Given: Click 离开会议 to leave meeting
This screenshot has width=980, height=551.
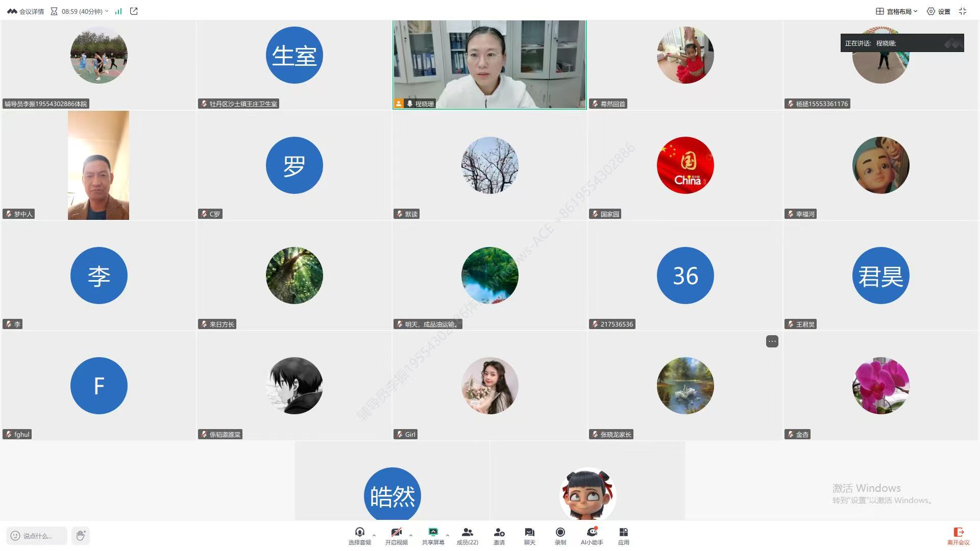Looking at the screenshot, I should 958,536.
